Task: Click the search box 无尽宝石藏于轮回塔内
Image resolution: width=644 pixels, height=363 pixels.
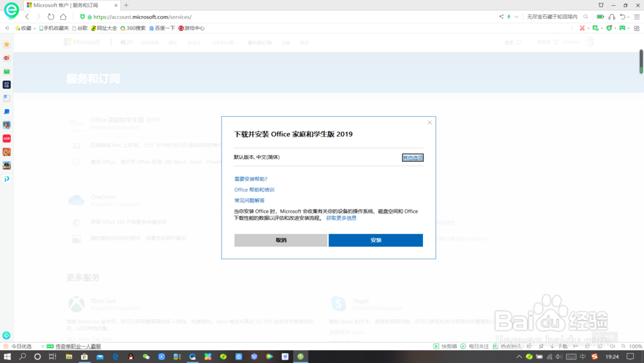Action: (x=552, y=17)
